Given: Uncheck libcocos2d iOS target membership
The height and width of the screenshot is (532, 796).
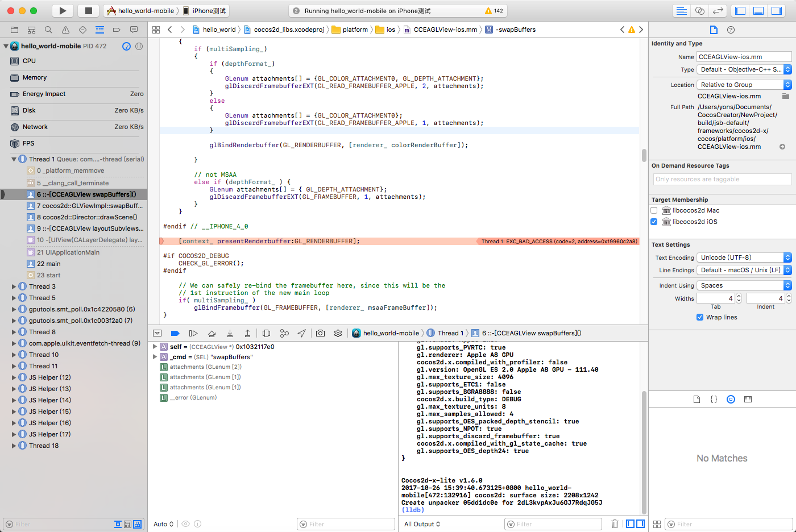Looking at the screenshot, I should point(654,222).
